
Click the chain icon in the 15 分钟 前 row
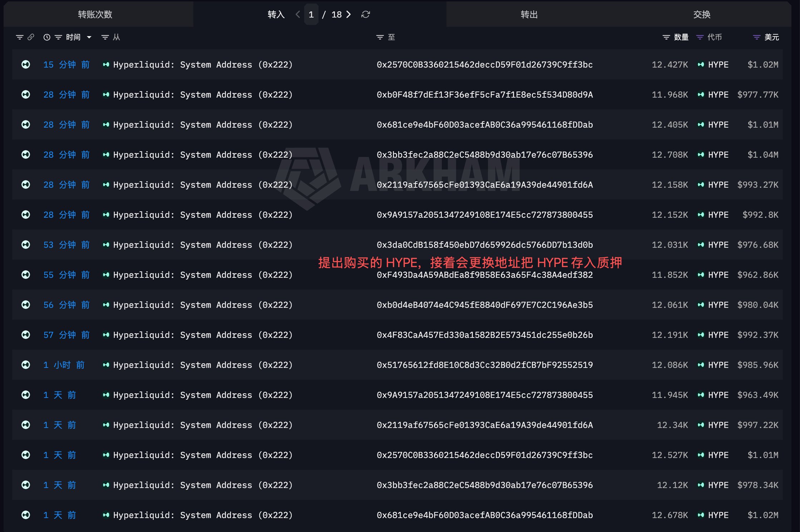click(x=26, y=64)
